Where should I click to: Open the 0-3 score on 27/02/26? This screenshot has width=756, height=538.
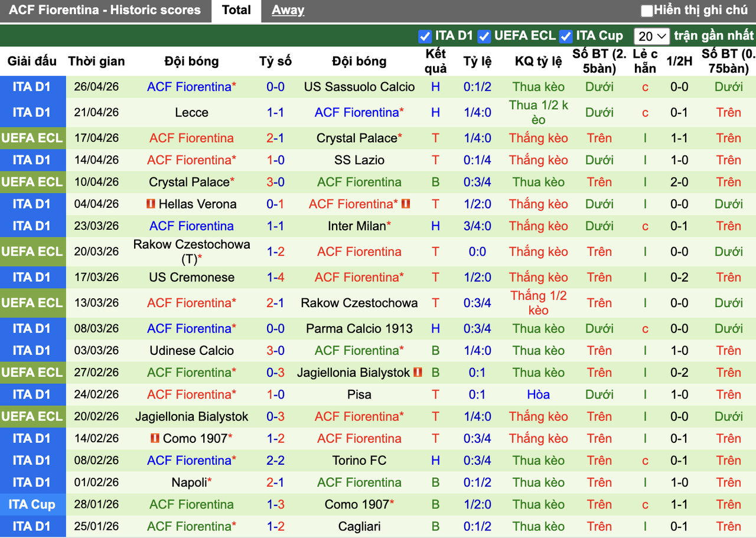click(x=275, y=373)
